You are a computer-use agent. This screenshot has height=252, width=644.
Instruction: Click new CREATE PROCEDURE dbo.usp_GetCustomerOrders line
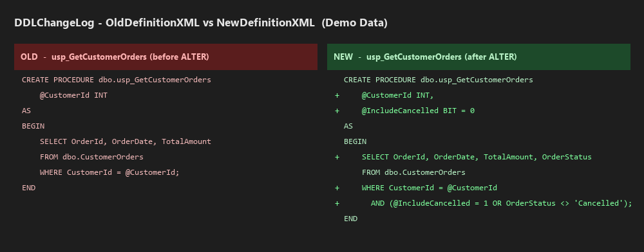(439, 80)
